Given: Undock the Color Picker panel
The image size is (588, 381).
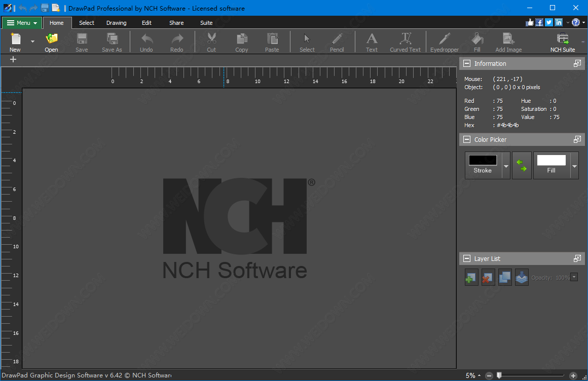Looking at the screenshot, I should (577, 139).
